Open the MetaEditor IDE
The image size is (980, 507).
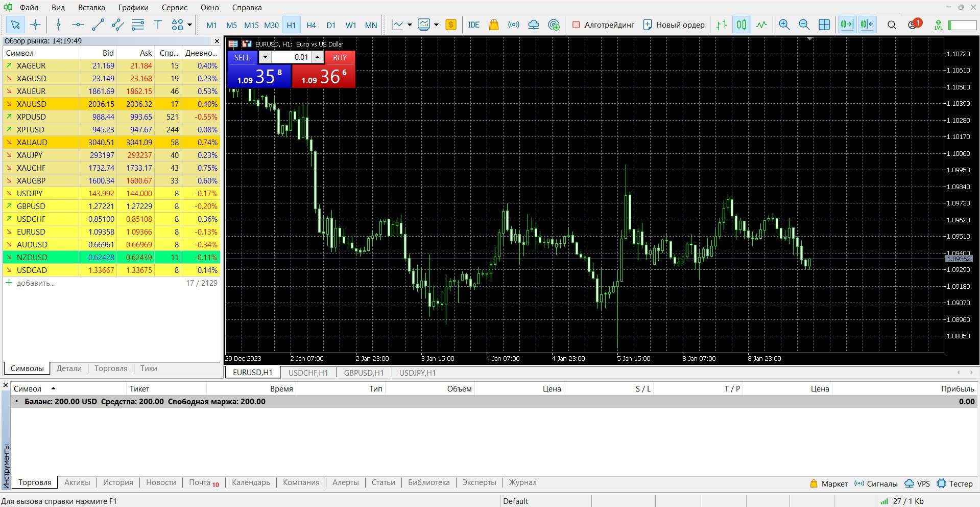pos(474,25)
